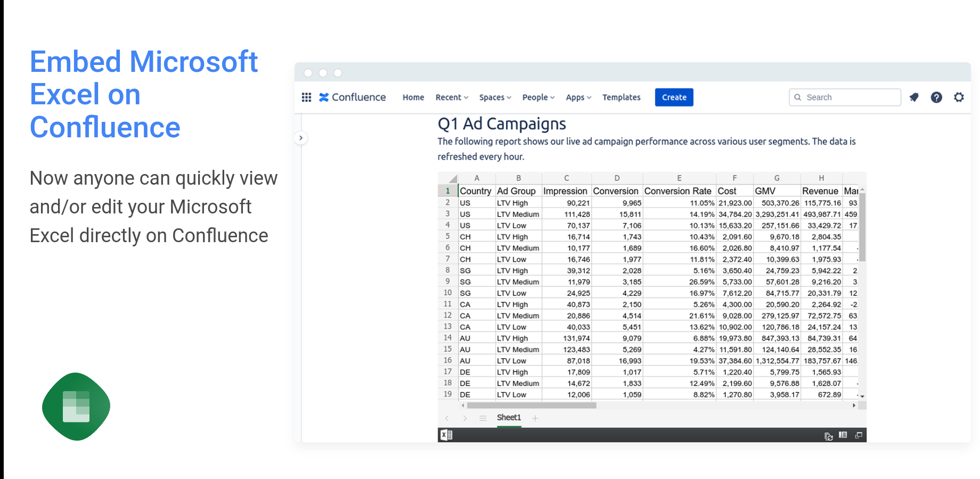
Task: Click the scroll left arrow of spreadsheet
Action: pos(463,406)
